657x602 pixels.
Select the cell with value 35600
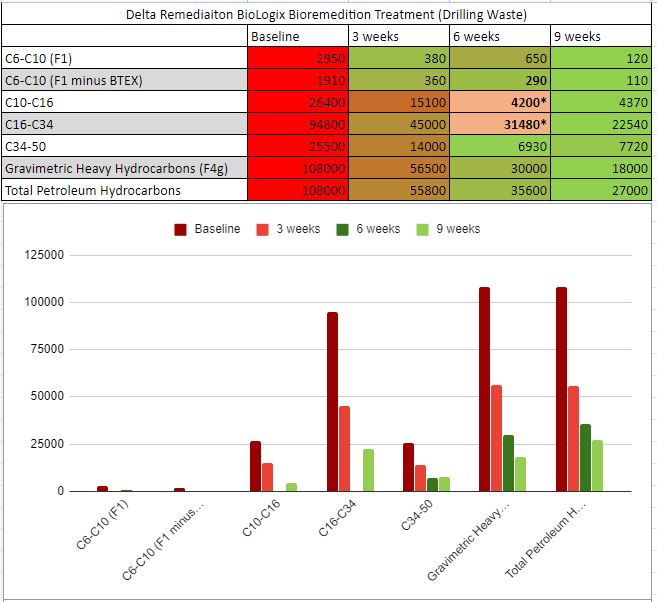pyautogui.click(x=500, y=190)
